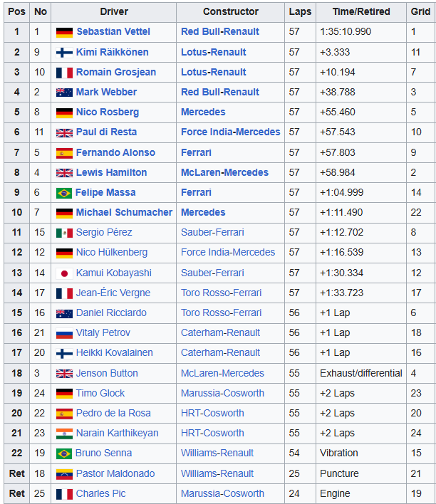Open Williams-Renault link in Senna's row
The image size is (436, 504).
click(217, 453)
